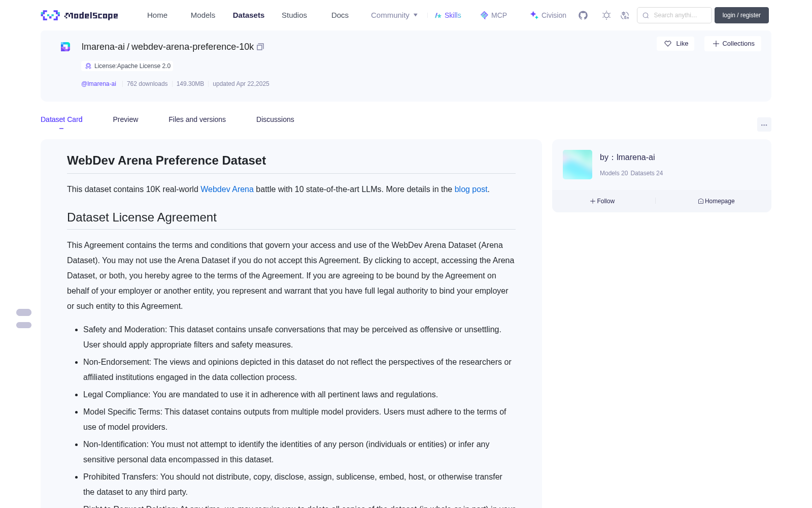Open the GitHub icon link

point(583,15)
